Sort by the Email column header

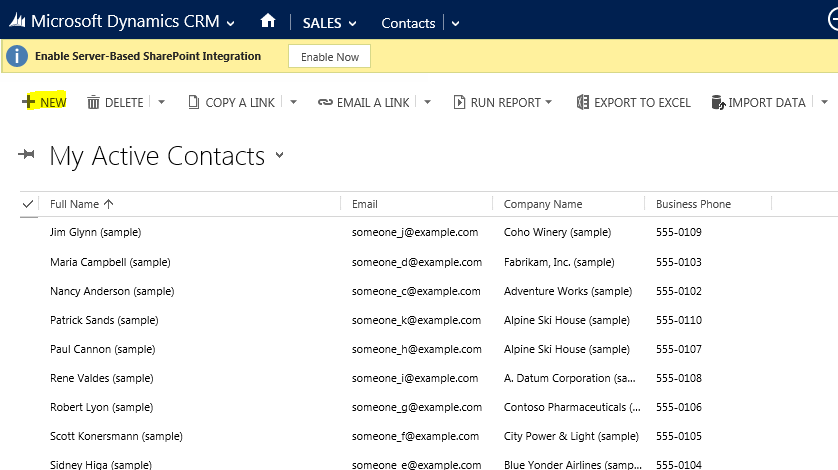(x=364, y=204)
